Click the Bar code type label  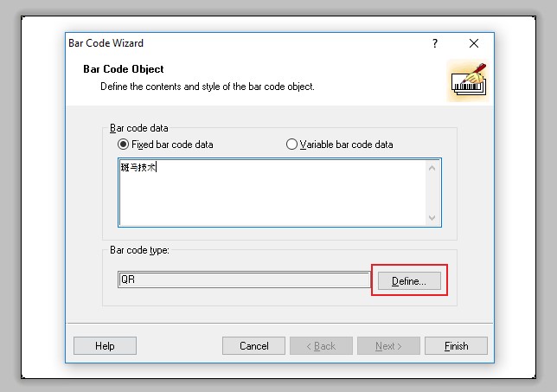(139, 250)
